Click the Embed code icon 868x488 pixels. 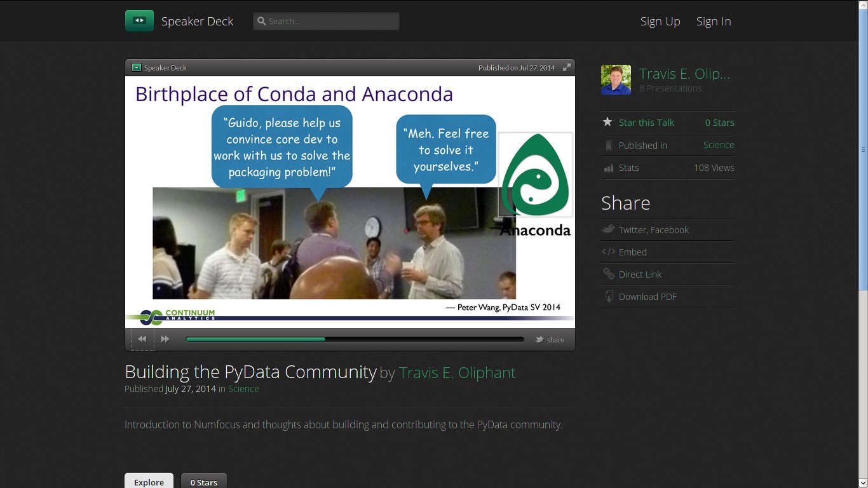coord(608,252)
